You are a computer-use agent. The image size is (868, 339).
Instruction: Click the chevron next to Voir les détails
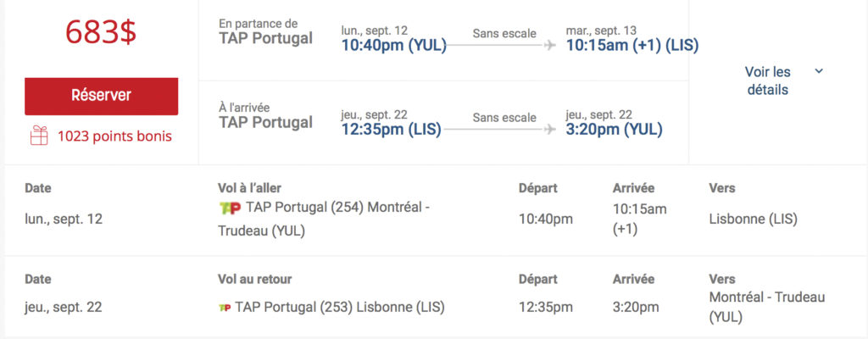819,71
